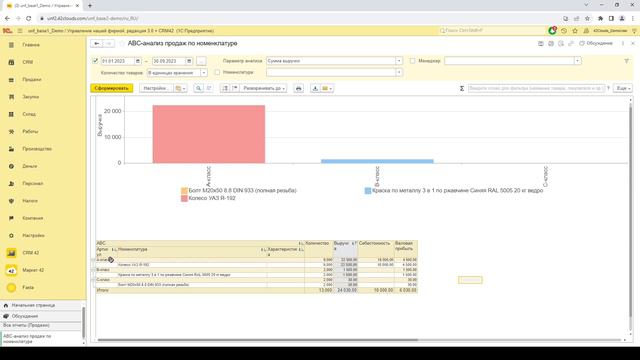
Task: Open the Номенклатура dropdown arrow
Action: 399,73
